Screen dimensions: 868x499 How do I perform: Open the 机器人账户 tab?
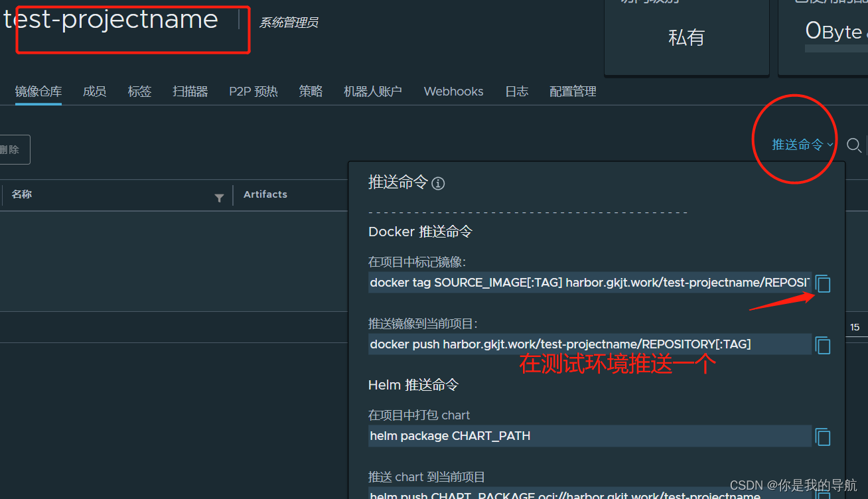pos(373,92)
